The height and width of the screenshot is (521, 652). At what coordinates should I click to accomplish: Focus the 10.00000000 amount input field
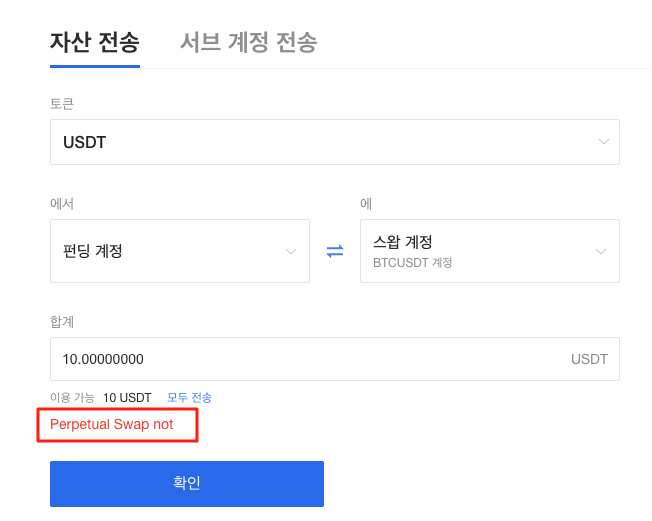click(335, 359)
